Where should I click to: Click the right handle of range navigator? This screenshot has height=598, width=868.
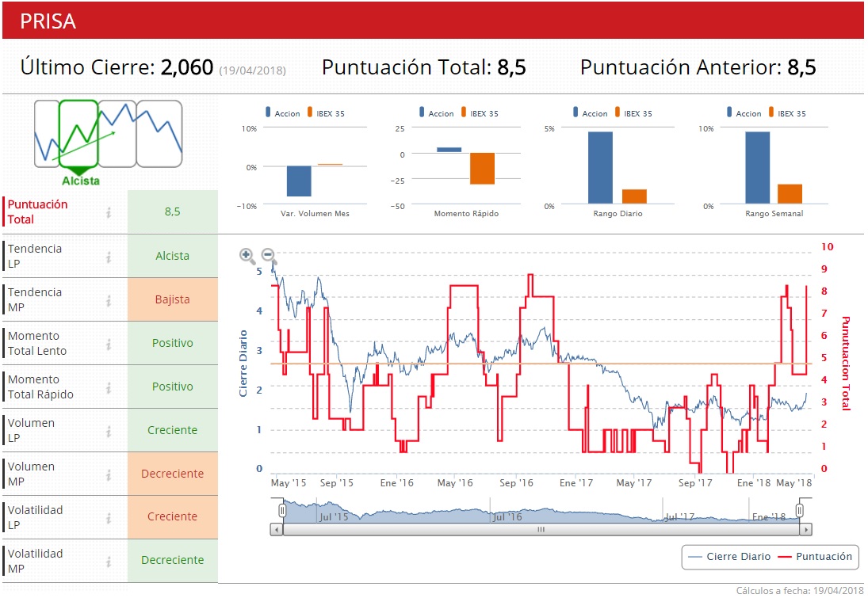(800, 509)
